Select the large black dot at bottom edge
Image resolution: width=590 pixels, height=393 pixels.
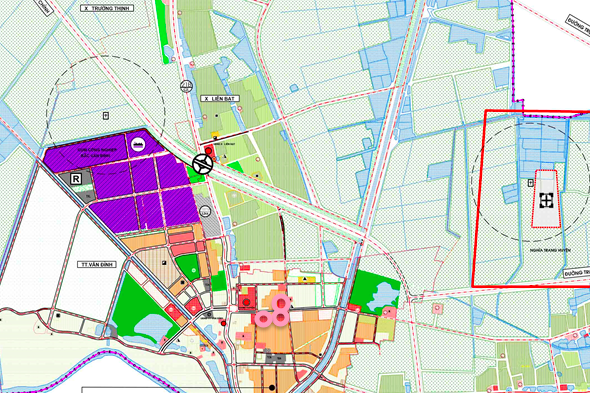point(272,387)
